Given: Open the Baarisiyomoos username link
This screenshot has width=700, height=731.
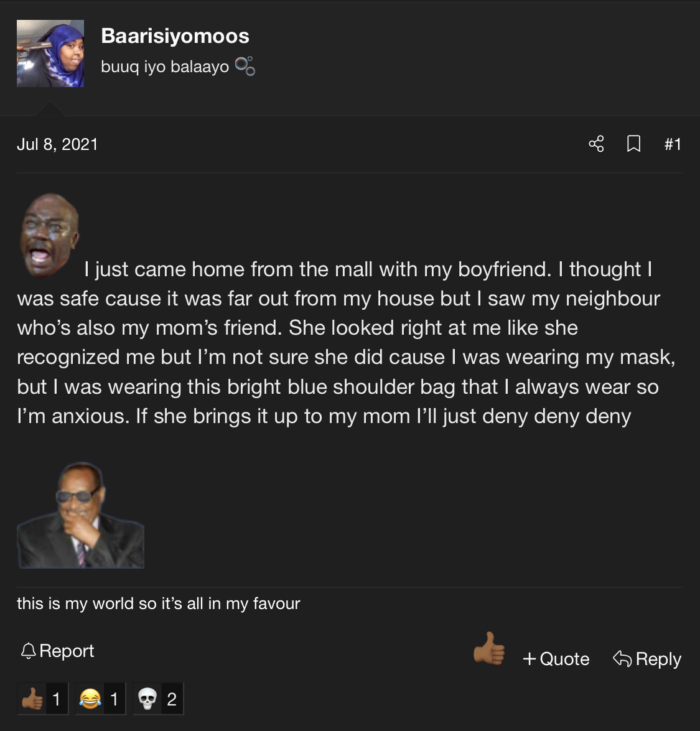Looking at the screenshot, I should (x=175, y=36).
